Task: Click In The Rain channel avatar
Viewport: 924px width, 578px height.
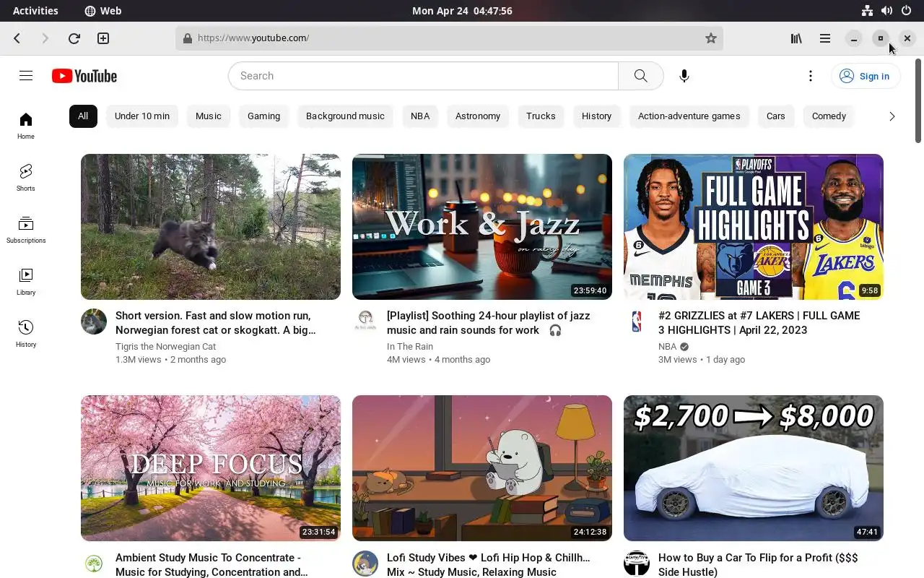Action: [365, 322]
